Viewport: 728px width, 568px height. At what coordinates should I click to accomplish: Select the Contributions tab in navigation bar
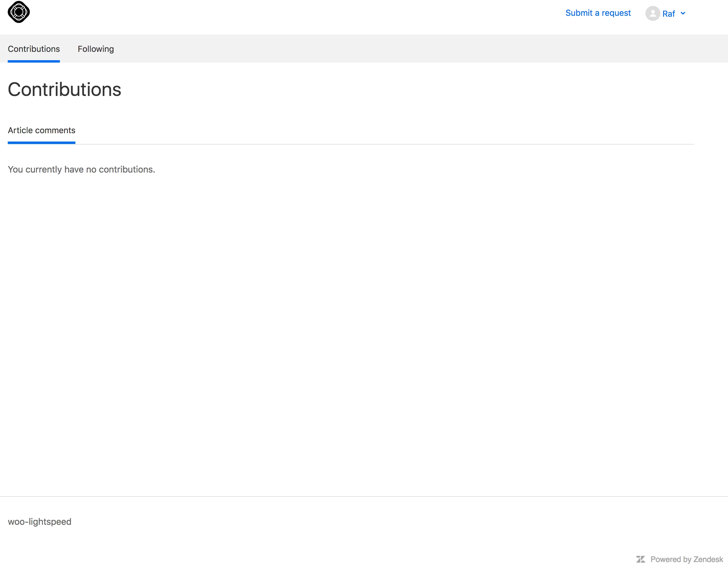[x=34, y=49]
